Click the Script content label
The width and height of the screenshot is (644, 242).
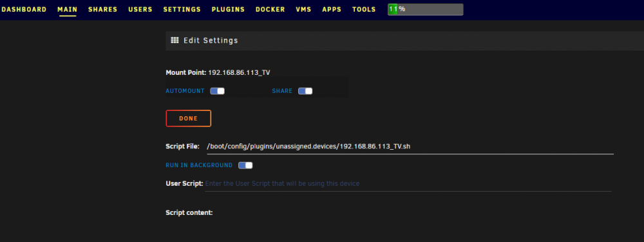(189, 213)
